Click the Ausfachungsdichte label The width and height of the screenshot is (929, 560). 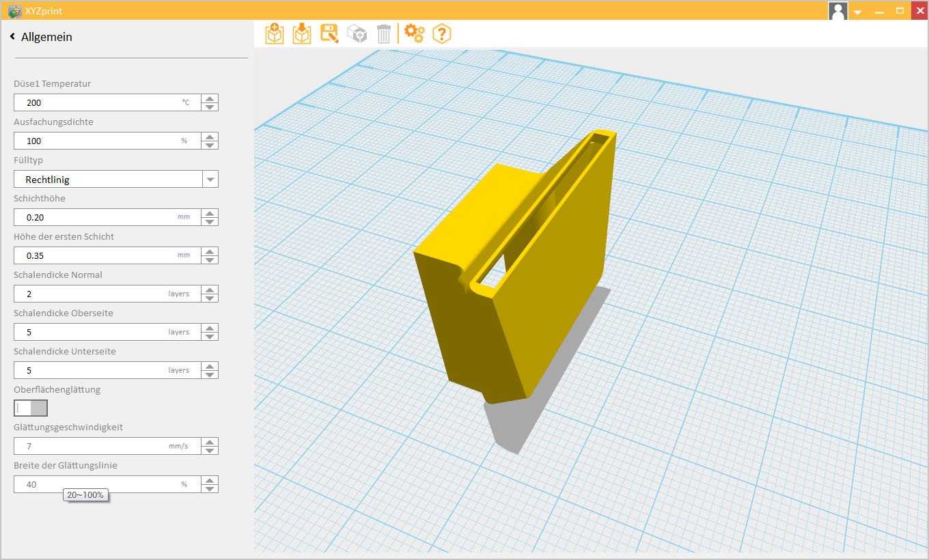click(53, 122)
